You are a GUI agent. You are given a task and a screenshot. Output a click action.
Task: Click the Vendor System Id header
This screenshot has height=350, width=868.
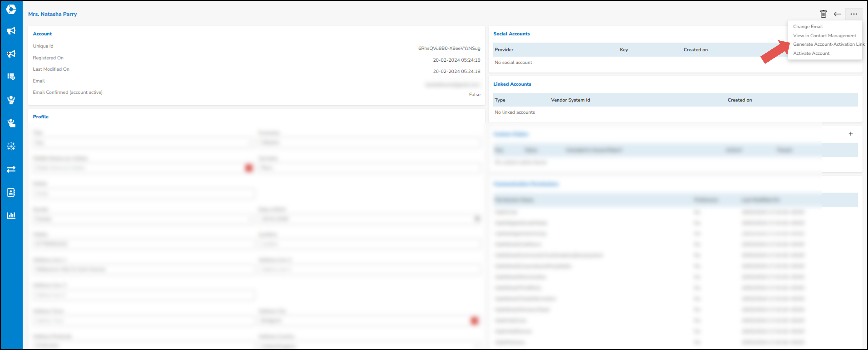pos(570,100)
